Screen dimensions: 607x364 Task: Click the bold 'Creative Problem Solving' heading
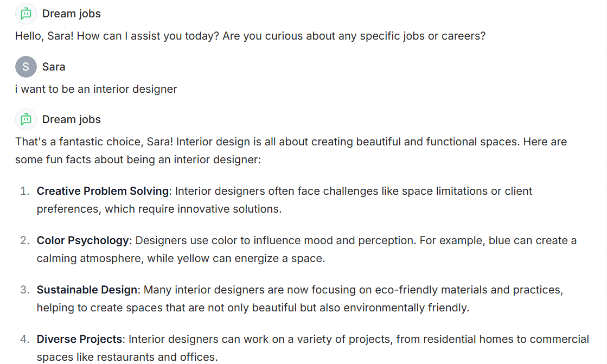point(103,191)
